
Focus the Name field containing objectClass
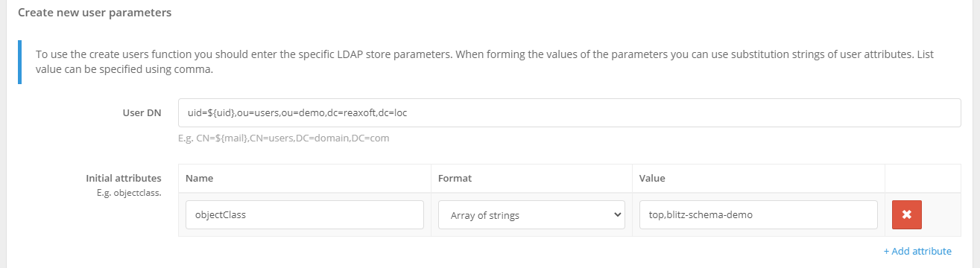tap(305, 214)
